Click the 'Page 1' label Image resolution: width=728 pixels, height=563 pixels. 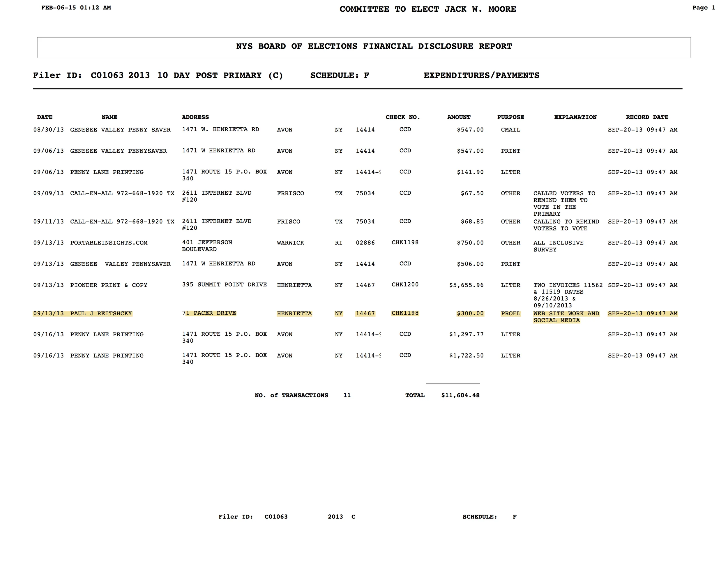coord(704,8)
